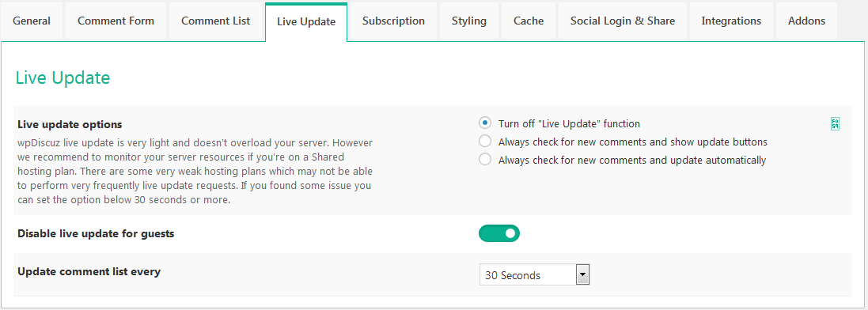Select Turn off "Live Update" function radio
The image size is (868, 310).
pos(485,123)
